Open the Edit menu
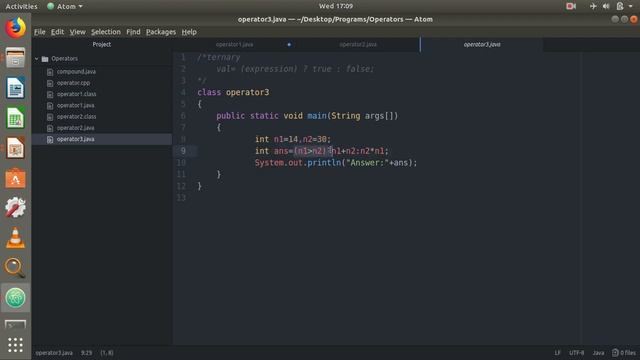Viewport: 640px width, 360px height. tap(57, 32)
